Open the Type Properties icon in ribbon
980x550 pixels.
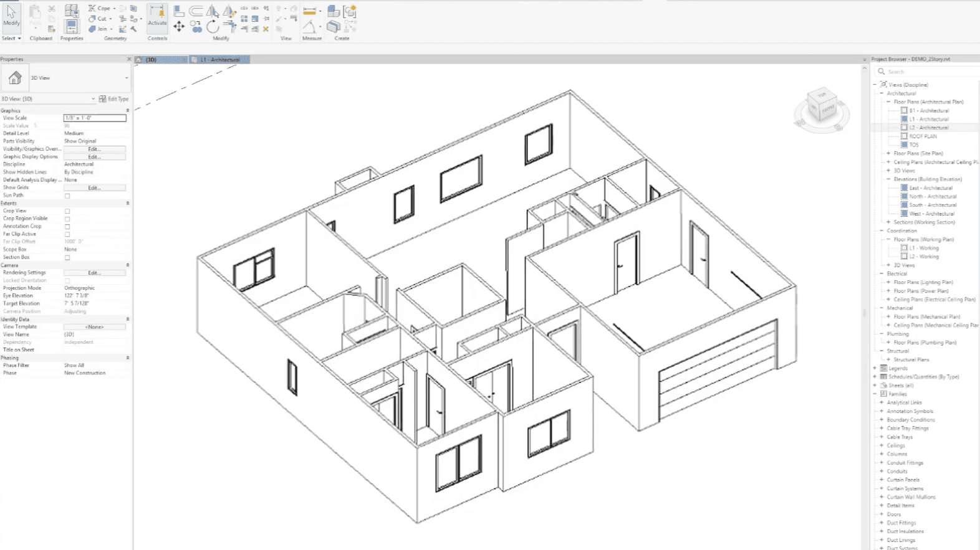click(72, 10)
